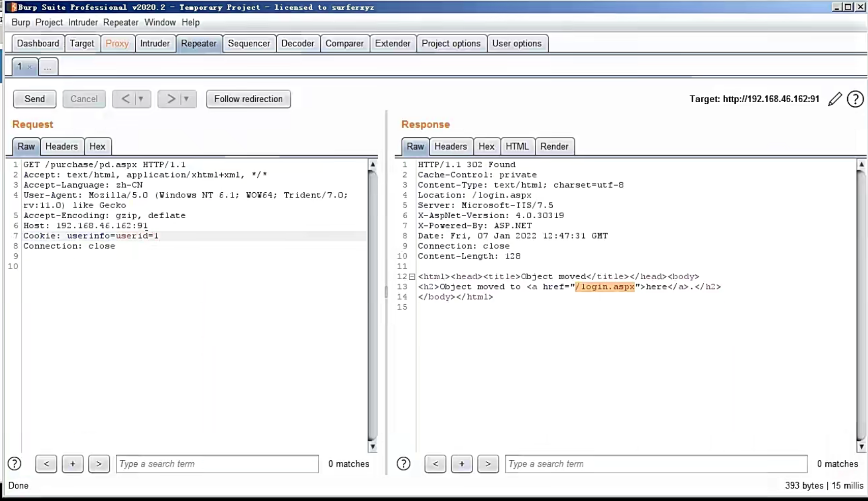Viewport: 868px width, 501px height.
Task: Click the Response search term field
Action: point(656,464)
